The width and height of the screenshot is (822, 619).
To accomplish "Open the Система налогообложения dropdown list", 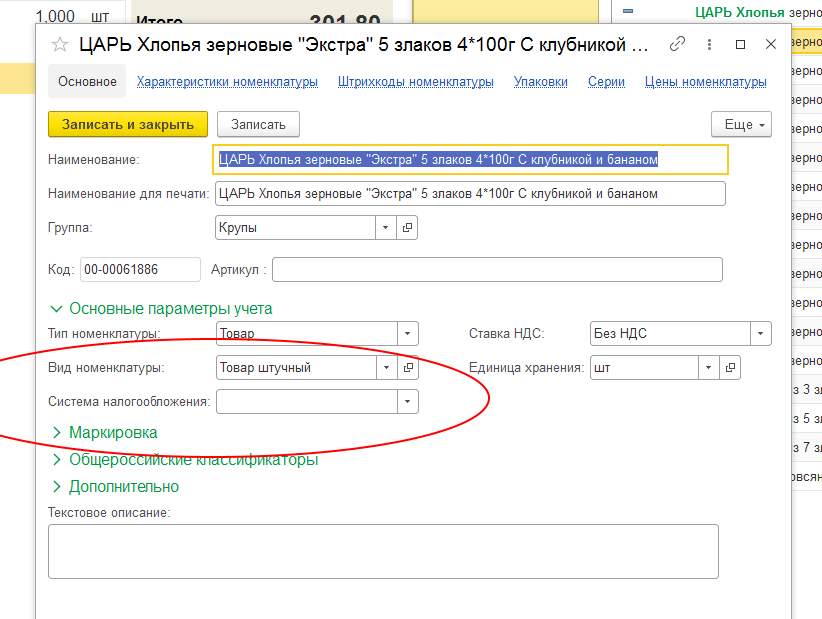I will [407, 401].
